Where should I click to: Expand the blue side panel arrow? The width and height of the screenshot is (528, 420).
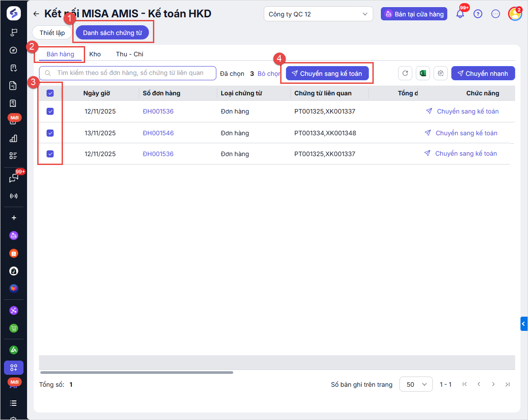coord(524,324)
